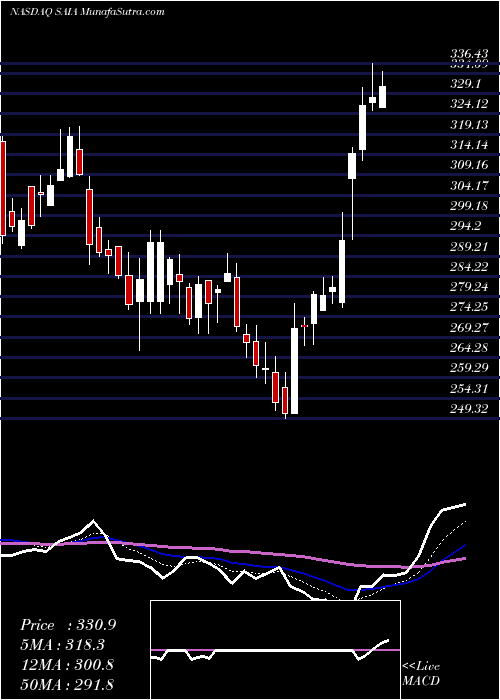Viewport: 500px width, 700px height.
Task: Click the Price : 330.9 readout
Action: coord(68,625)
